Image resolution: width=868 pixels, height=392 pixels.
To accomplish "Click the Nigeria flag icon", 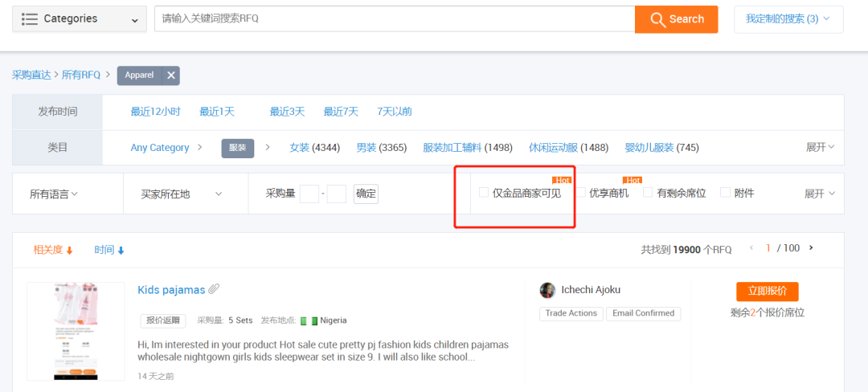I will (309, 321).
